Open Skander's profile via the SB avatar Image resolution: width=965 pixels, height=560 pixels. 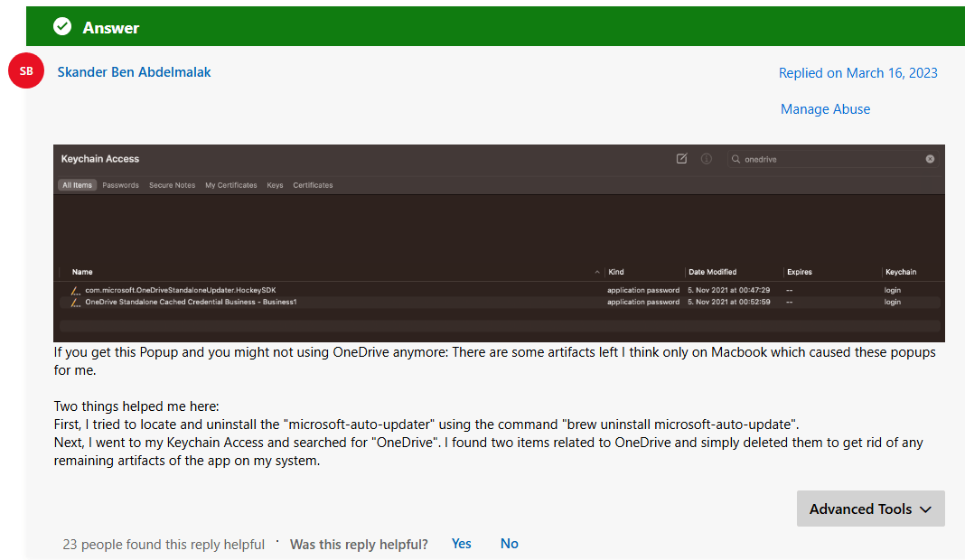tap(25, 70)
